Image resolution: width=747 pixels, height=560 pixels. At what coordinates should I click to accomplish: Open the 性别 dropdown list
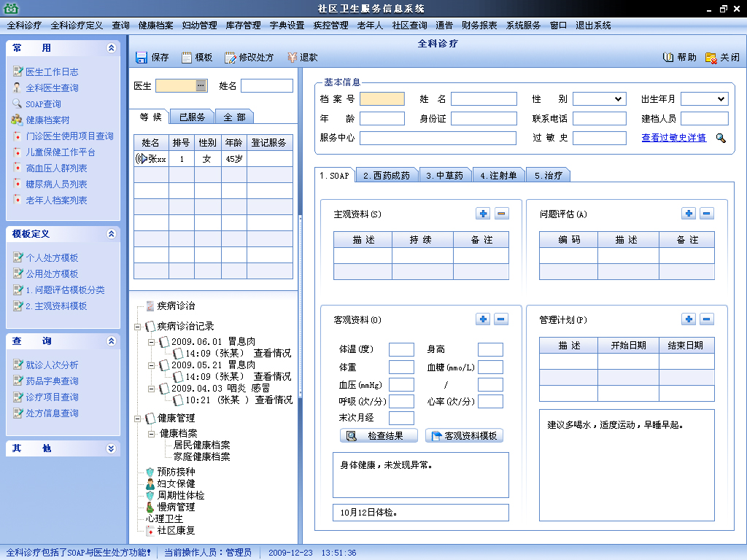tap(619, 99)
